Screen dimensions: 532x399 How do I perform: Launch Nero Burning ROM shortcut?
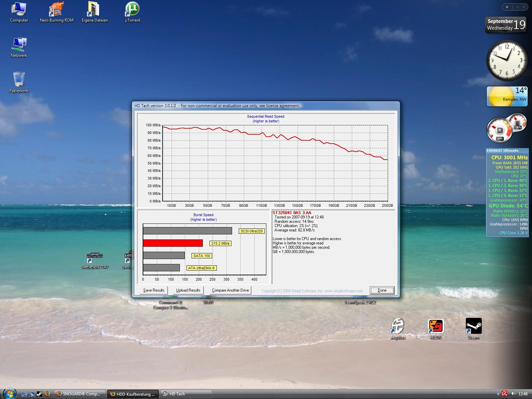pos(57,12)
